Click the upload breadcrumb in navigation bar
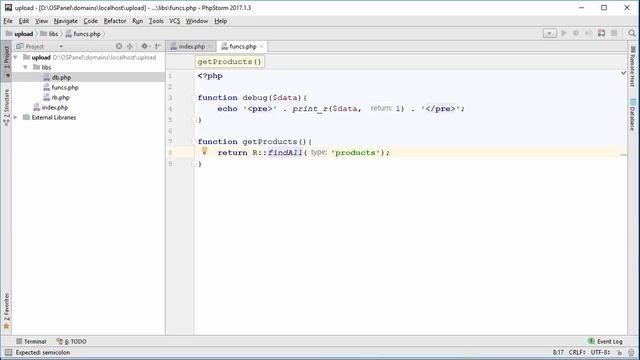Viewport: 640px width, 360px height. pyautogui.click(x=19, y=34)
